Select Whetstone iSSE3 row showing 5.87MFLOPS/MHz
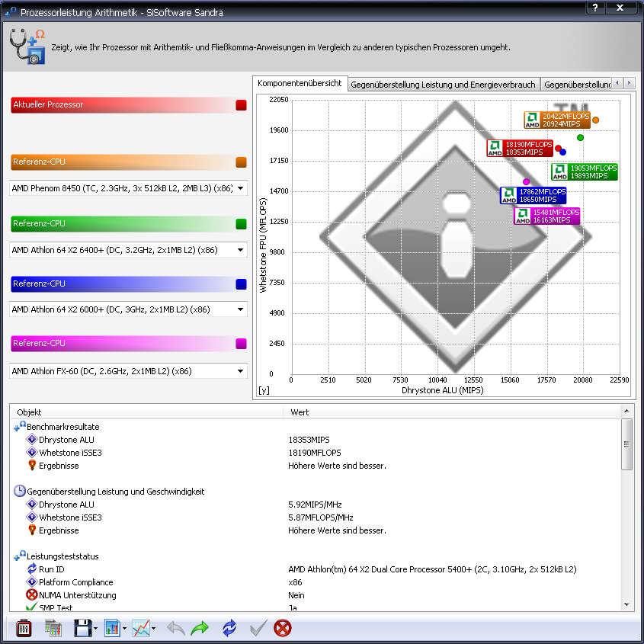Image resolution: width=644 pixels, height=644 pixels. (316, 517)
